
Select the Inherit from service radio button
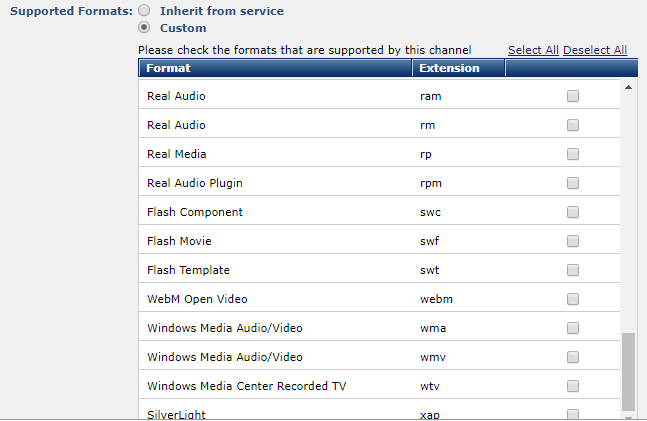pos(145,11)
